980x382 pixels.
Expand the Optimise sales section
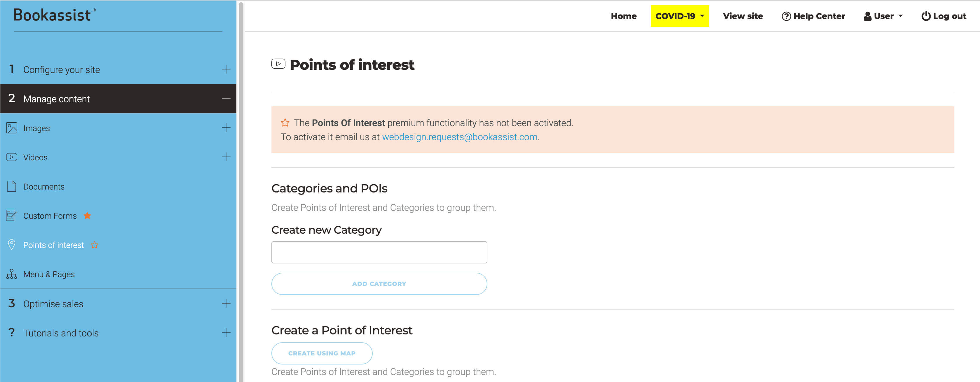tap(226, 303)
